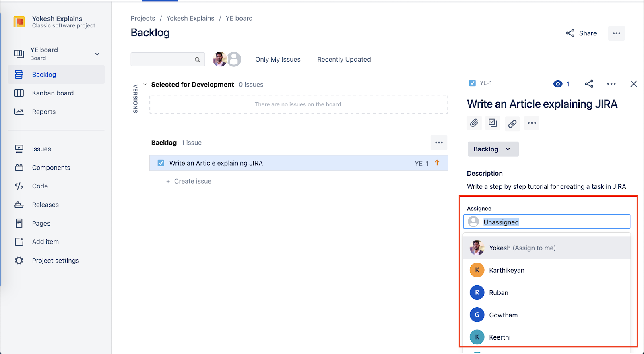Toggle the Only My Issues filter
The width and height of the screenshot is (644, 354).
[278, 59]
